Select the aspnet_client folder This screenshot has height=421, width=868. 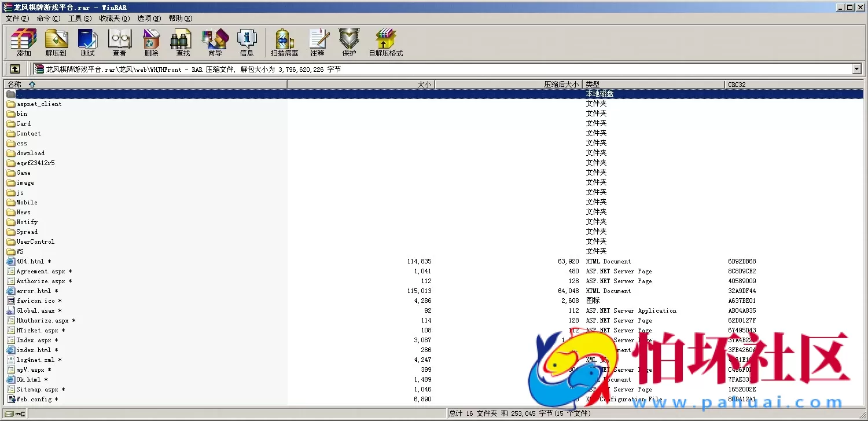(39, 104)
